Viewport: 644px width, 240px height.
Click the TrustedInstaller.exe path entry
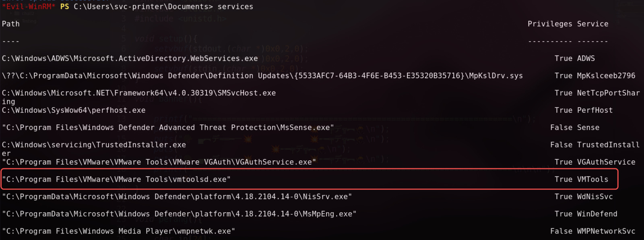tap(94, 145)
